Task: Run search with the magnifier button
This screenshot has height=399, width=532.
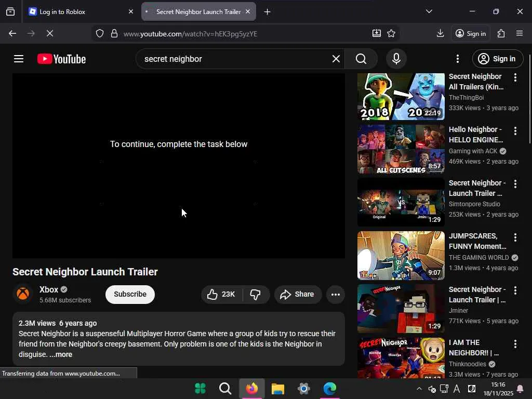Action: (361, 59)
